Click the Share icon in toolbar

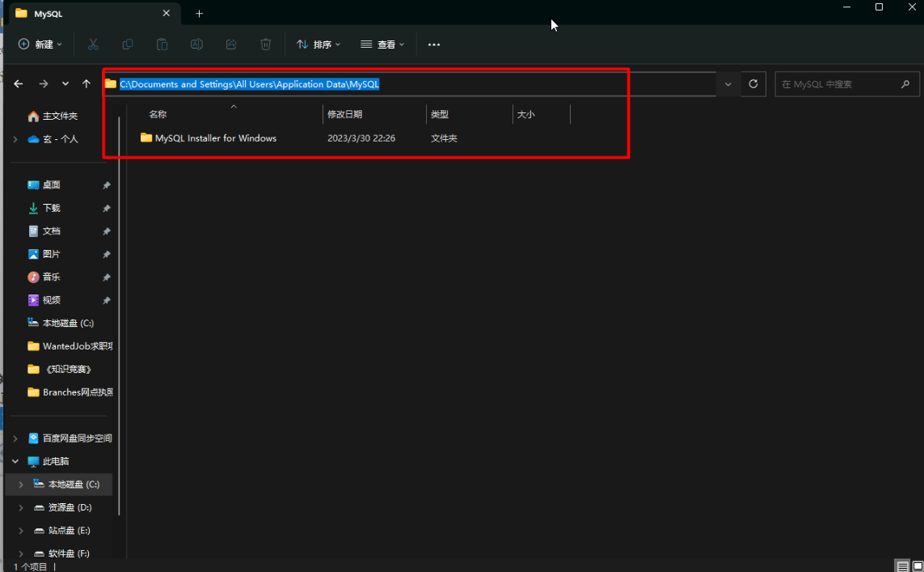231,44
